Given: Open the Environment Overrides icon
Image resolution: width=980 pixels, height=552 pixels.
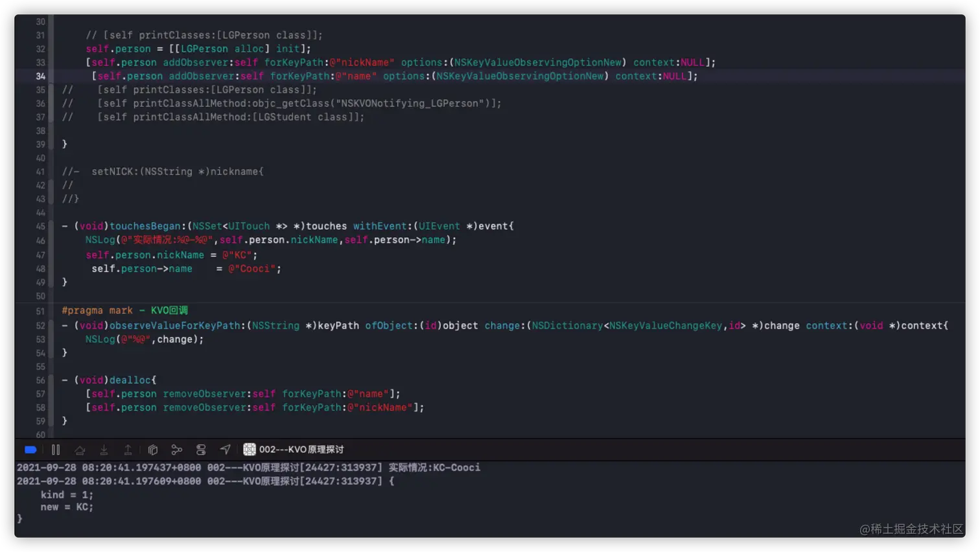Looking at the screenshot, I should pyautogui.click(x=201, y=450).
